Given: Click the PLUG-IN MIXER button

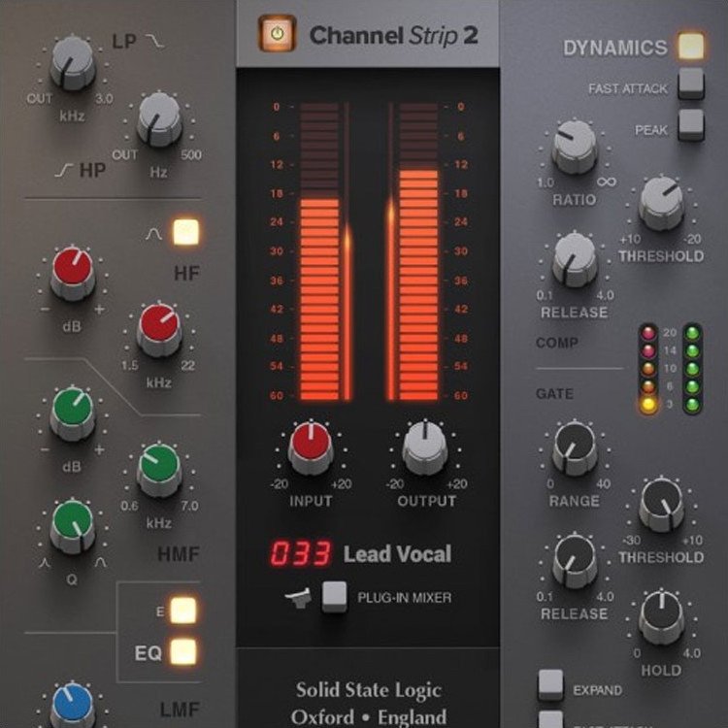Looking at the screenshot, I should 334,597.
